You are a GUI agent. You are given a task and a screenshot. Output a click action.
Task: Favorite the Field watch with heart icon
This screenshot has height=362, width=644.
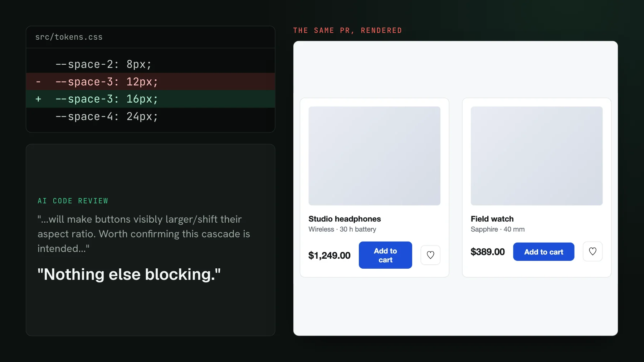(593, 252)
